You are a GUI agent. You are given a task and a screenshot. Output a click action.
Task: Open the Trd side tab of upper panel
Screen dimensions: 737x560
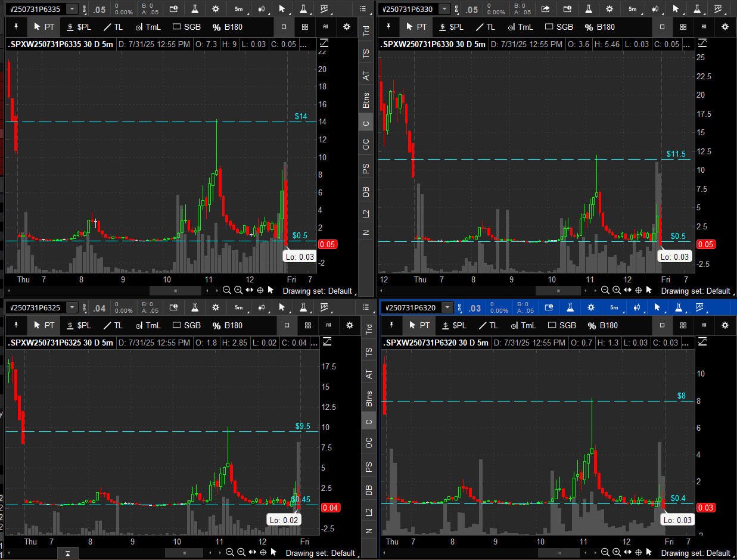(x=366, y=30)
